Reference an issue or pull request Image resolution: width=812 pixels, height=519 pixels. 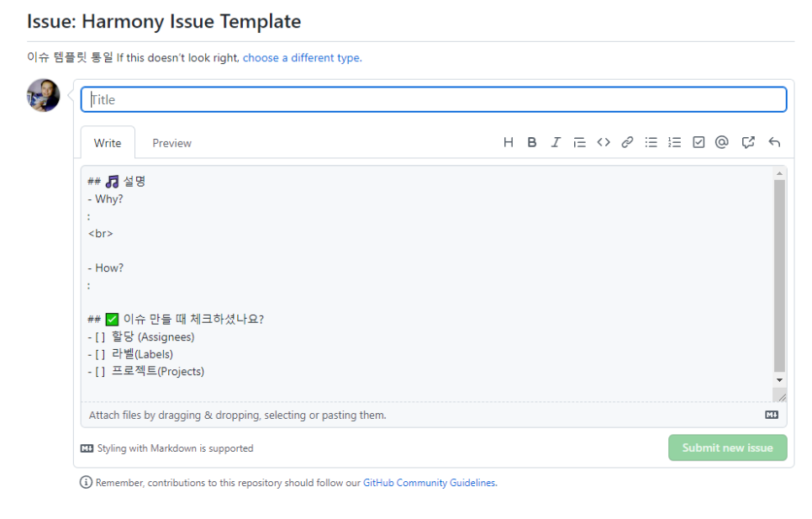coord(748,142)
